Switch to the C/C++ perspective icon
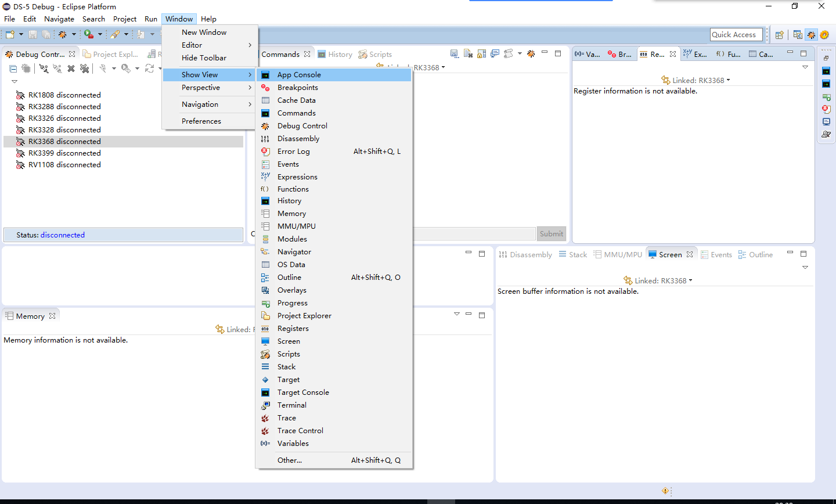Image resolution: width=836 pixels, height=504 pixels. pos(798,35)
